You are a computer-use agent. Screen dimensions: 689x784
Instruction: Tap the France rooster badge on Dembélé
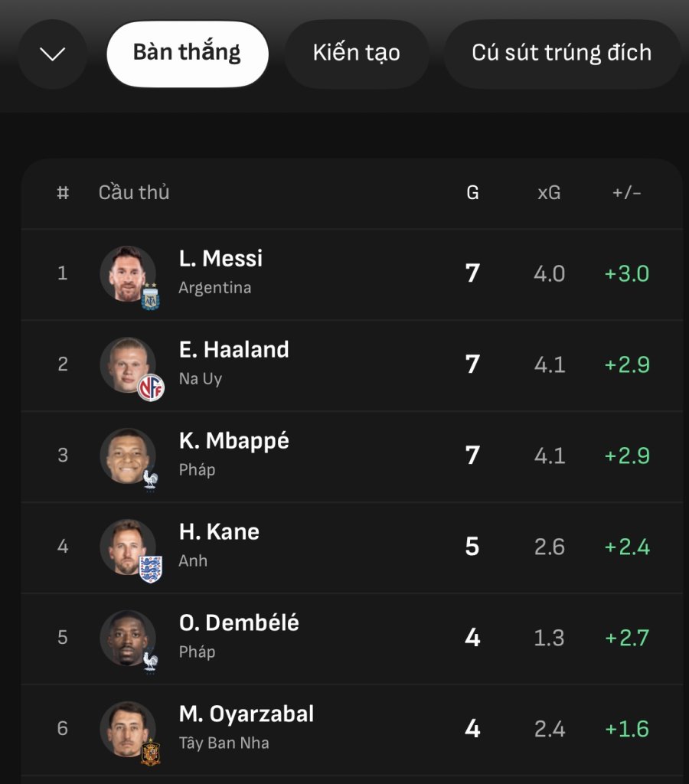click(151, 662)
